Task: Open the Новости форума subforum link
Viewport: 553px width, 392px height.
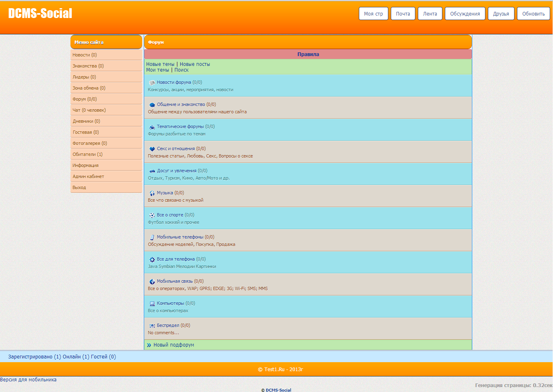Action: pos(174,82)
